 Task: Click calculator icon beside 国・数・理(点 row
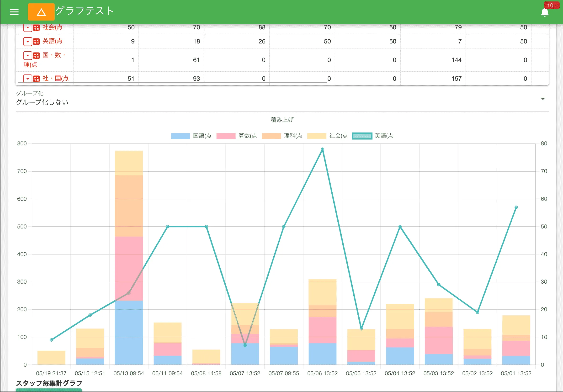point(36,56)
